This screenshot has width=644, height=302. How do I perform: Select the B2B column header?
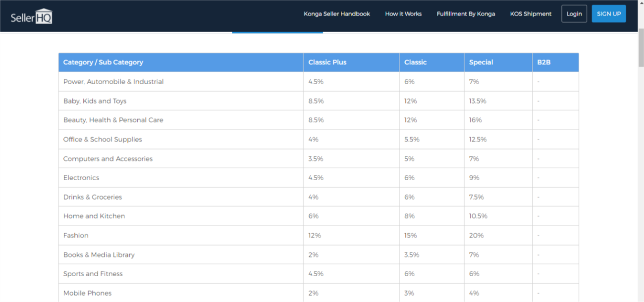[x=555, y=62]
